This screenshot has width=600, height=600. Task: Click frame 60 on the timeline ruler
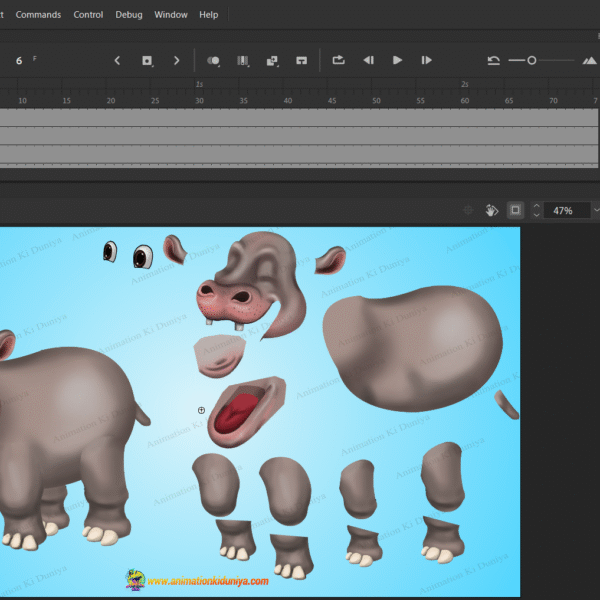coord(465,101)
